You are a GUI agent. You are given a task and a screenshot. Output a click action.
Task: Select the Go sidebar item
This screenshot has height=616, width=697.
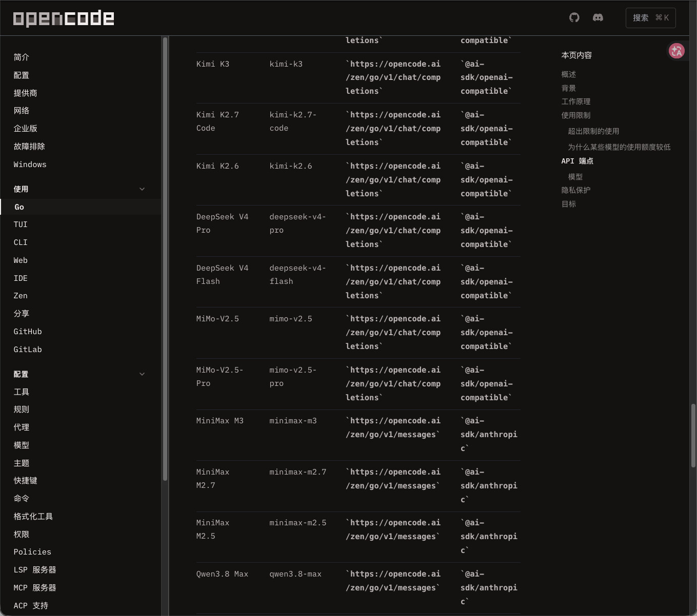click(81, 207)
